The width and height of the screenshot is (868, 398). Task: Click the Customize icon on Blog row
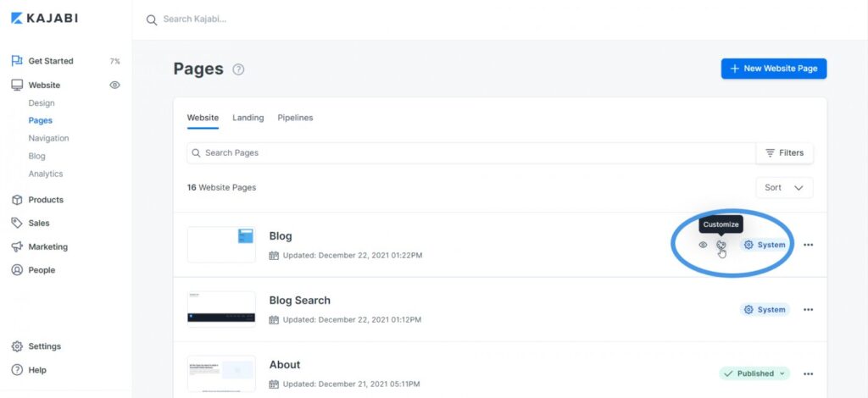click(721, 245)
